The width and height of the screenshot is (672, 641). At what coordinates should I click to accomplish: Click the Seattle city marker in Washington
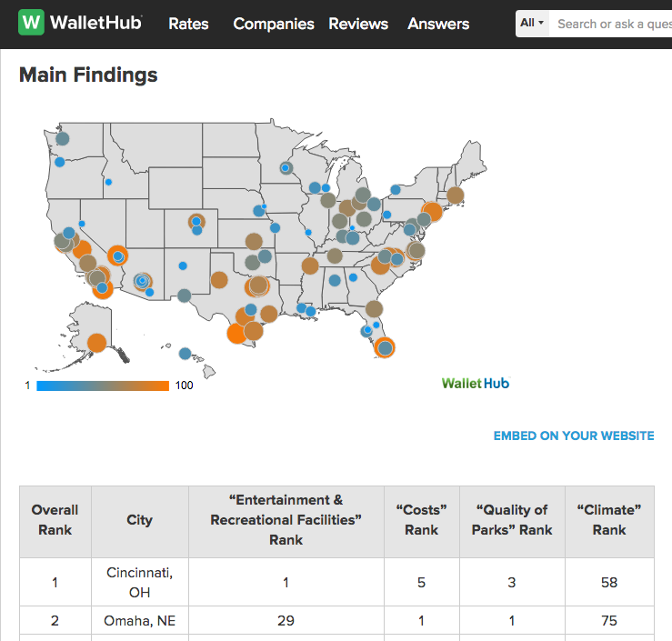pyautogui.click(x=63, y=139)
